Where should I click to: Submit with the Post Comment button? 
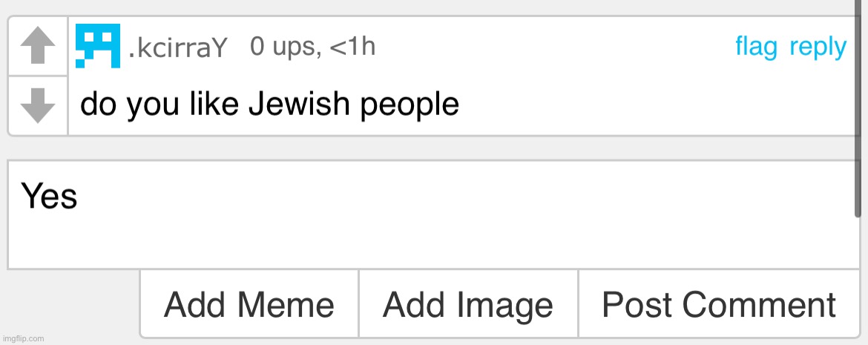719,304
